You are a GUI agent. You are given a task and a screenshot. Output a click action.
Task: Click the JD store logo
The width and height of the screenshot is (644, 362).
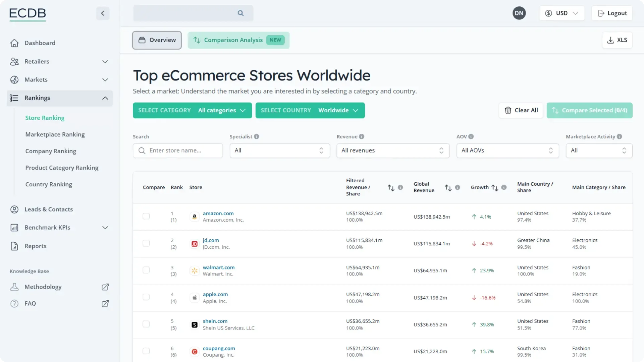pos(195,244)
